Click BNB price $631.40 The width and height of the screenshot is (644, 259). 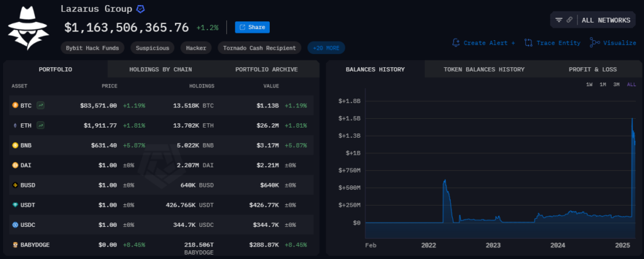[x=104, y=145]
